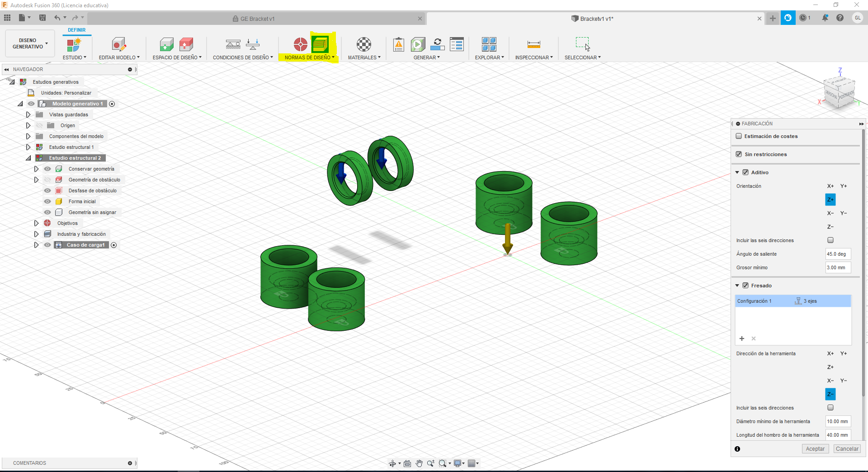
Task: Collapse the Fresado section triangle
Action: tap(737, 286)
